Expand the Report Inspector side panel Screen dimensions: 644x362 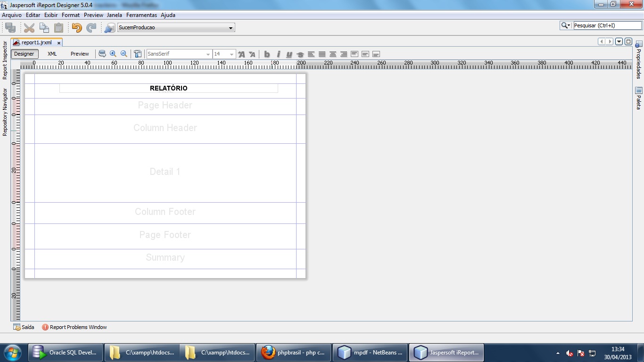[5, 60]
